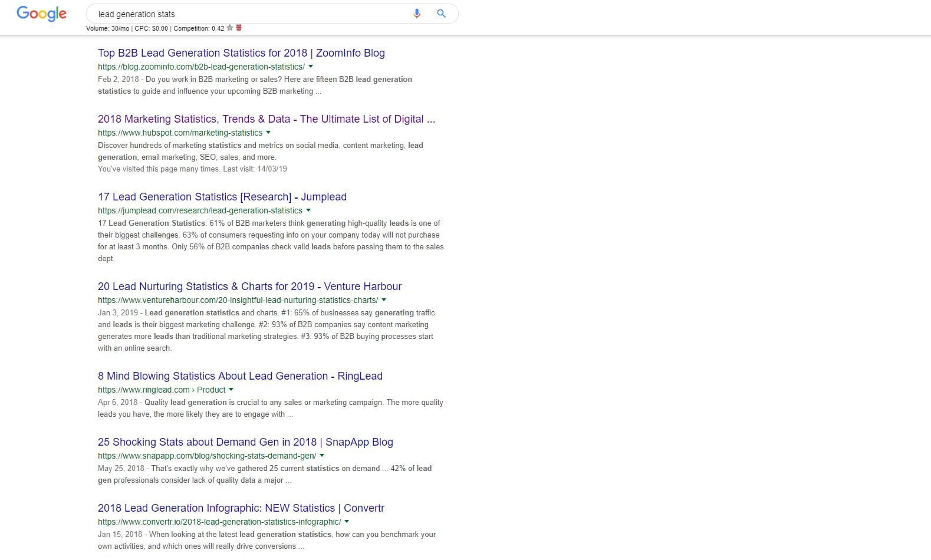This screenshot has width=931, height=560.
Task: Open the Venture Harbour Lead Nurturing Statistics result
Action: pos(249,286)
